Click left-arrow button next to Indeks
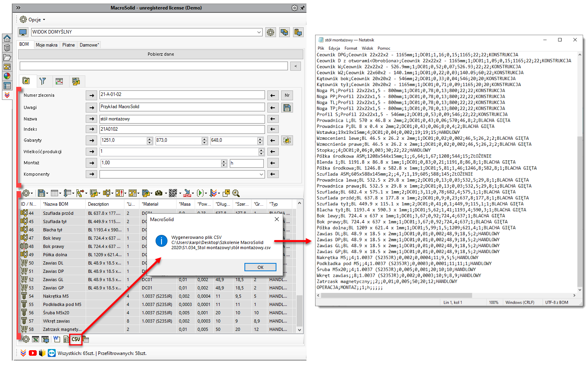Screen dimensions: 588x366 coord(273,129)
